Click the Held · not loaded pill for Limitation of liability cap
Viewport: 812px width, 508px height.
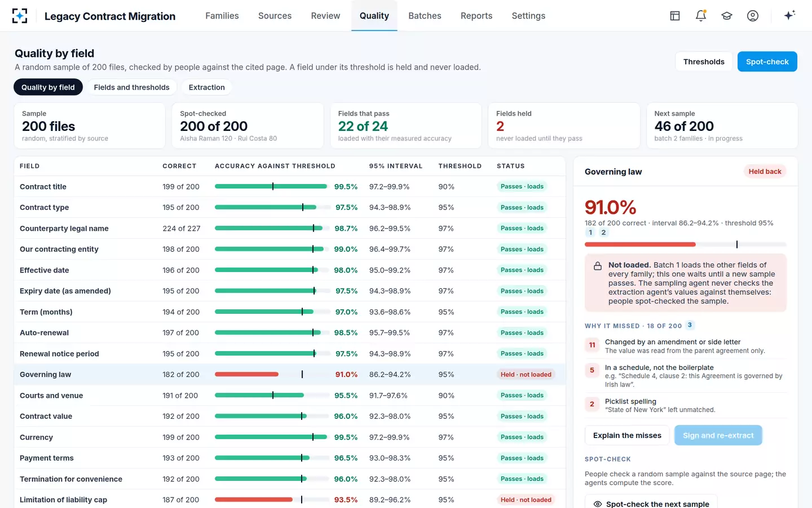[526, 500]
